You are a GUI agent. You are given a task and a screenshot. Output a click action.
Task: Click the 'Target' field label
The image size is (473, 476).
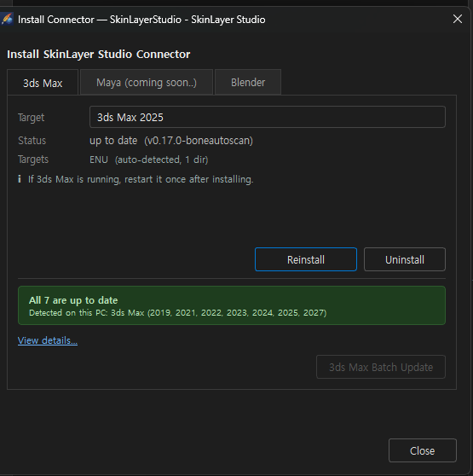pyautogui.click(x=31, y=118)
